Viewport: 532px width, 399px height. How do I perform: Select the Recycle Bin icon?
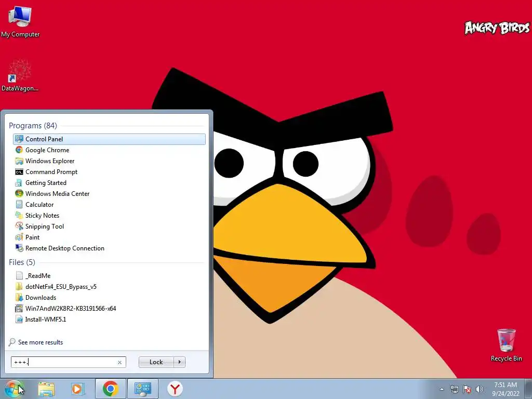(x=506, y=345)
